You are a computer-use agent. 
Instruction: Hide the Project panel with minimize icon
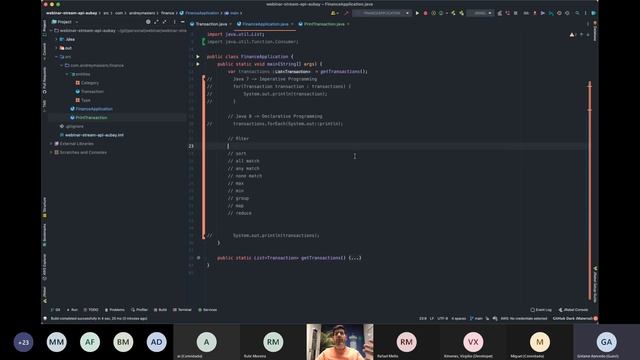coord(182,22)
